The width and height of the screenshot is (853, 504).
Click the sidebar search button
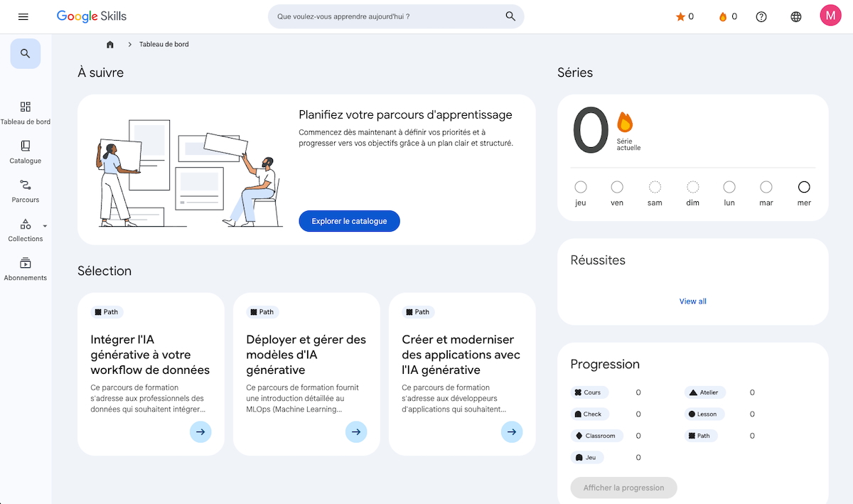pos(26,53)
